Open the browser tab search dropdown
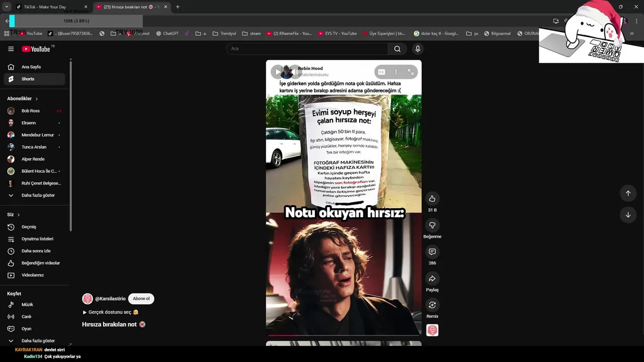644x362 pixels. [x=6, y=7]
